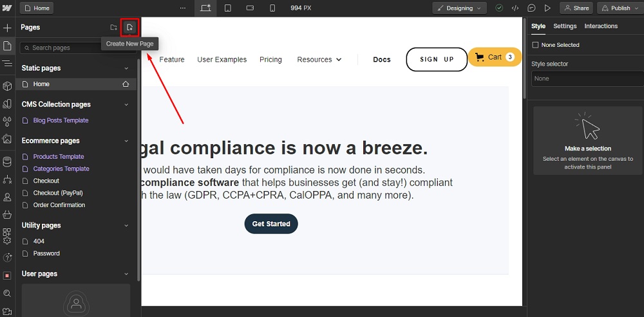The width and height of the screenshot is (644, 317).
Task: Click the Pages panel scrollbar
Action: click(138, 170)
